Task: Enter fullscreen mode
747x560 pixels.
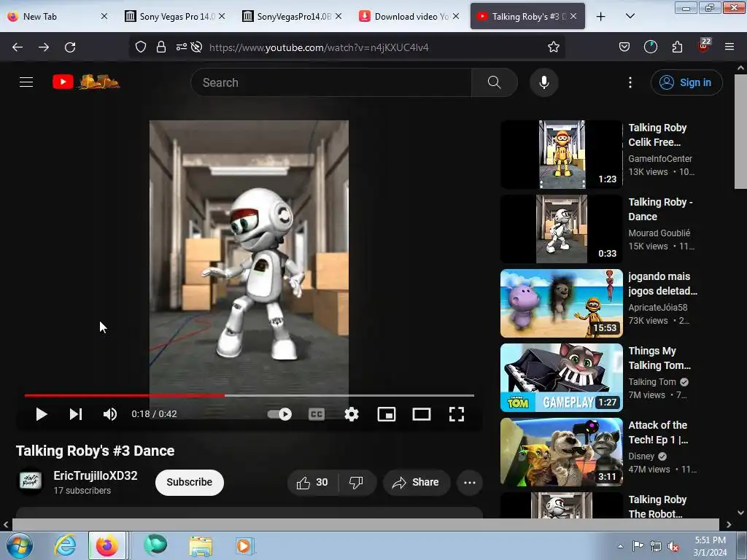Action: [457, 414]
